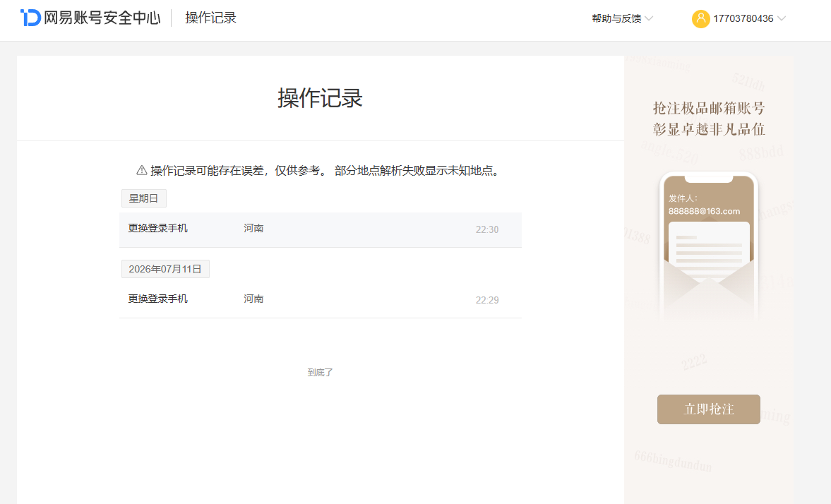The width and height of the screenshot is (831, 504).
Task: Click the large 操作记录 page heading
Action: tap(320, 98)
